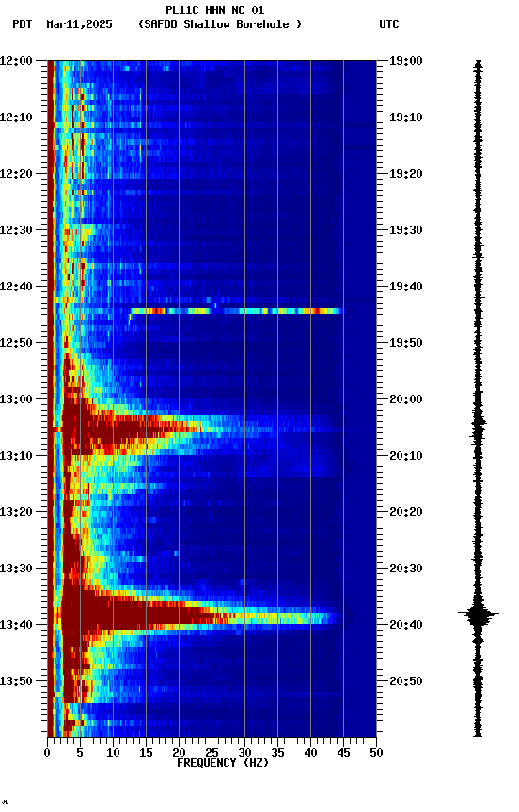Click the FREQUENCY (HZ) axis label
The image size is (519, 812).
coord(223,763)
